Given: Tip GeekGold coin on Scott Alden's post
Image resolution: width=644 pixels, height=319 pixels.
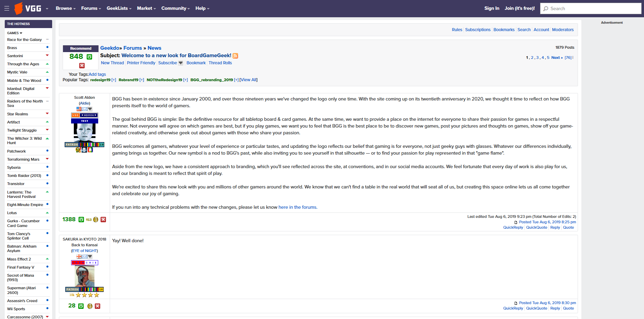Looking at the screenshot, I should pyautogui.click(x=96, y=220).
